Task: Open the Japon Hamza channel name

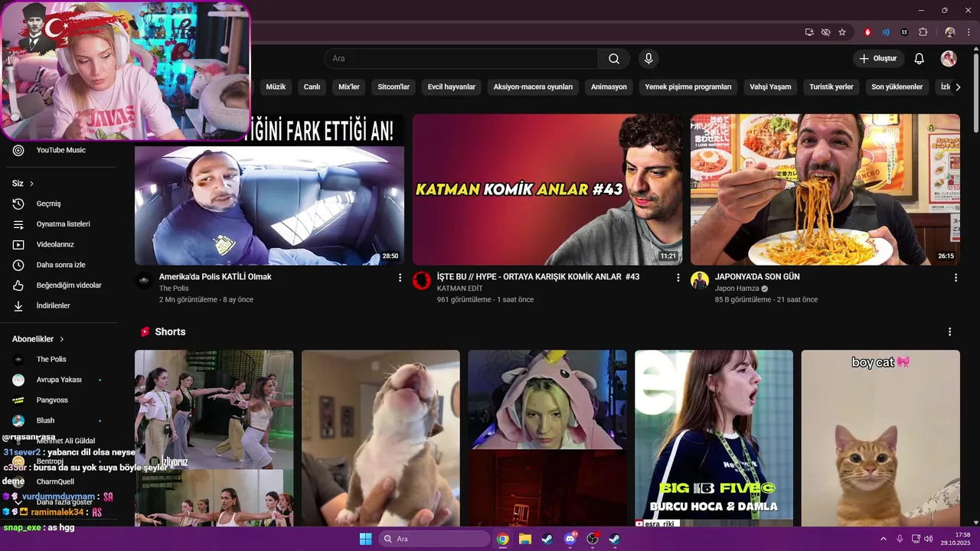Action: point(737,289)
